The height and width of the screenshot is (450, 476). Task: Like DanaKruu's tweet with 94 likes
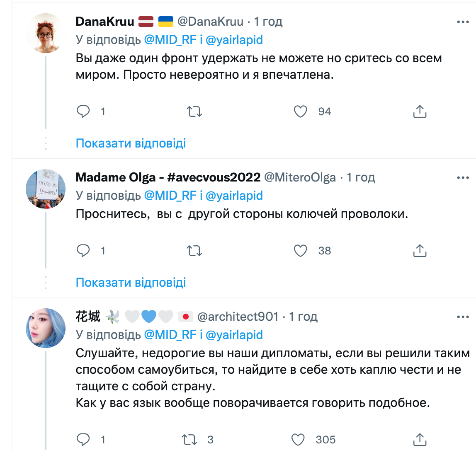pos(300,111)
